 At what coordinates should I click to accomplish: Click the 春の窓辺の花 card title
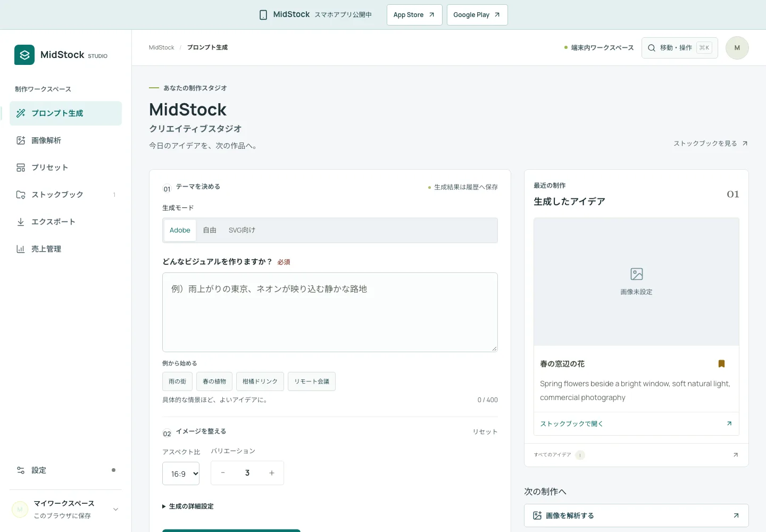click(x=562, y=364)
